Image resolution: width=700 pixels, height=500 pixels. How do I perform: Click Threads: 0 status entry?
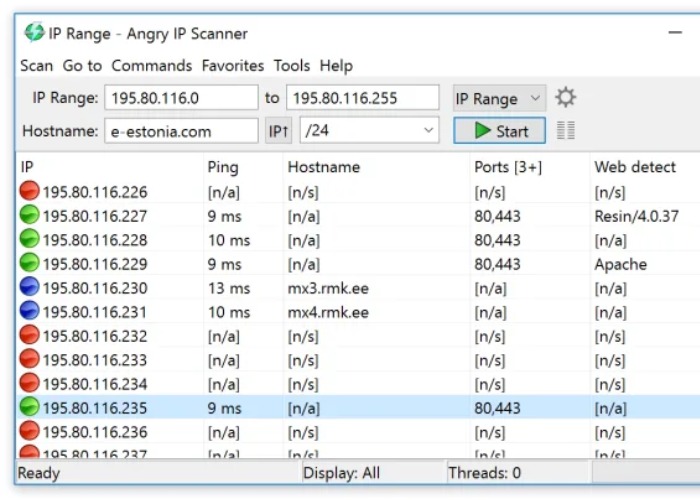point(484,473)
